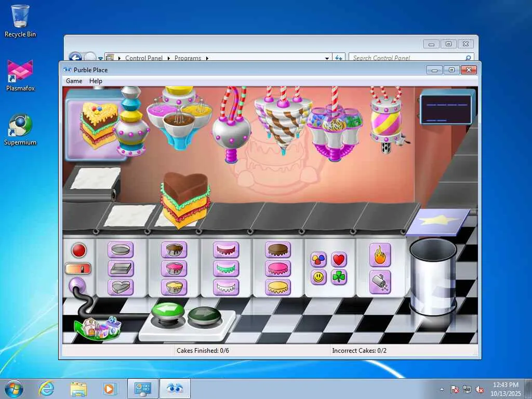Open the Game menu
Image resolution: width=532 pixels, height=399 pixels.
(74, 81)
